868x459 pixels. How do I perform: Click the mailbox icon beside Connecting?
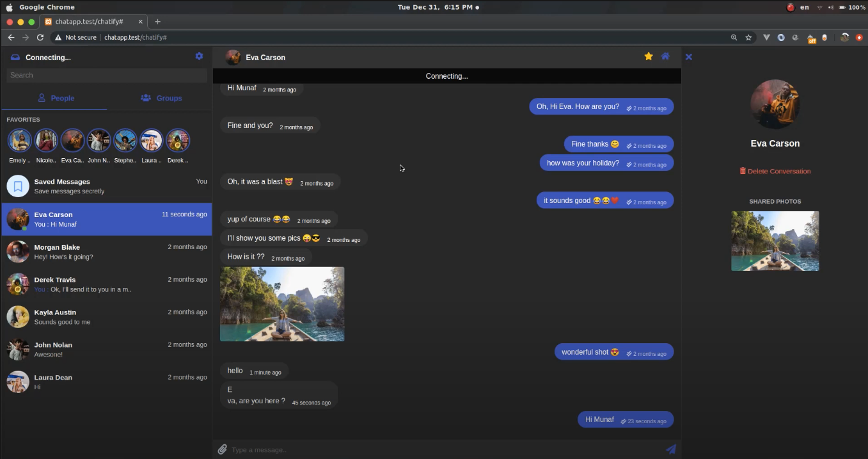click(x=14, y=57)
